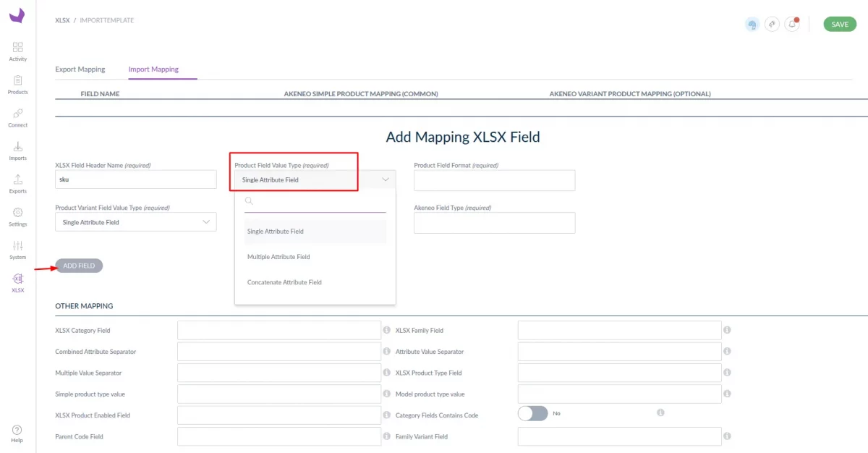
Task: Open Settings in the sidebar
Action: 17,216
